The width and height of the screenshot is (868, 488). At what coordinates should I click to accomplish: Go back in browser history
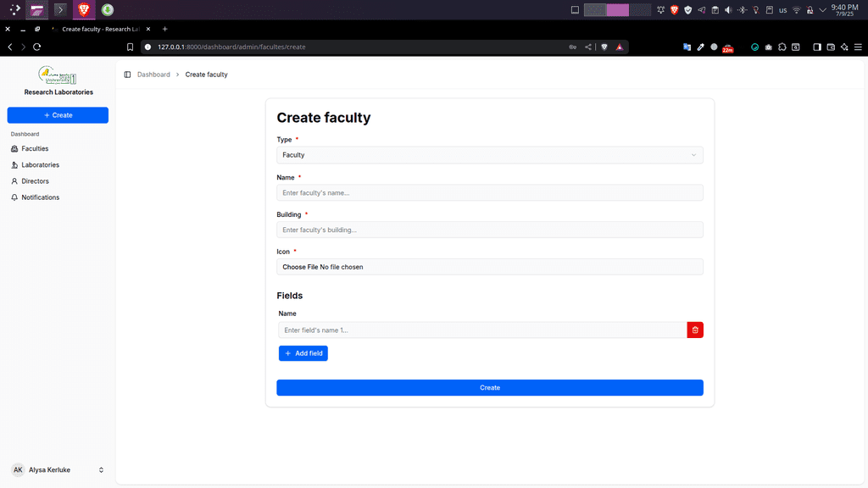[x=10, y=47]
